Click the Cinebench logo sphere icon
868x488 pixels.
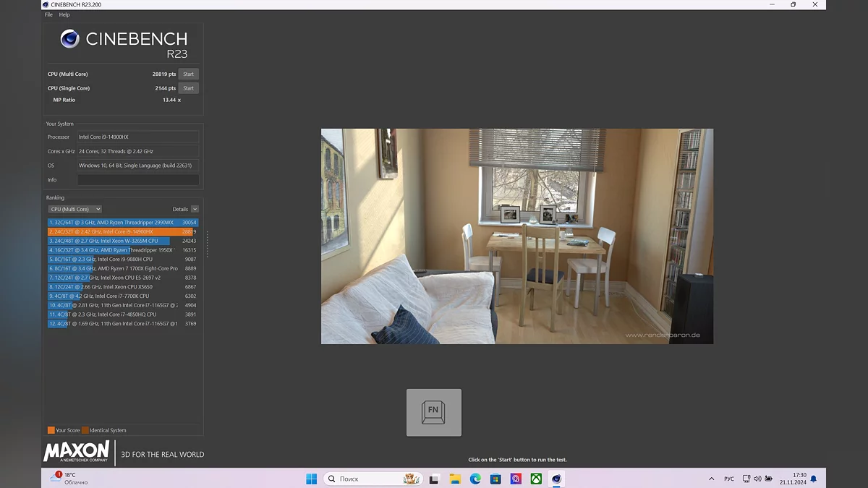70,39
